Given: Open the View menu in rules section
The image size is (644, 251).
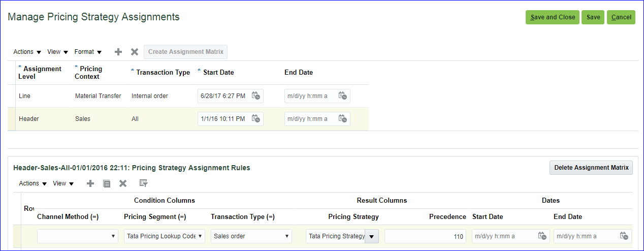Looking at the screenshot, I should (x=64, y=183).
